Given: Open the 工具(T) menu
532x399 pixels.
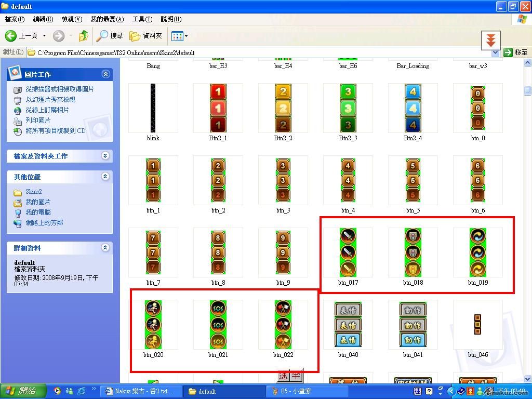Looking at the screenshot, I should pyautogui.click(x=142, y=19).
